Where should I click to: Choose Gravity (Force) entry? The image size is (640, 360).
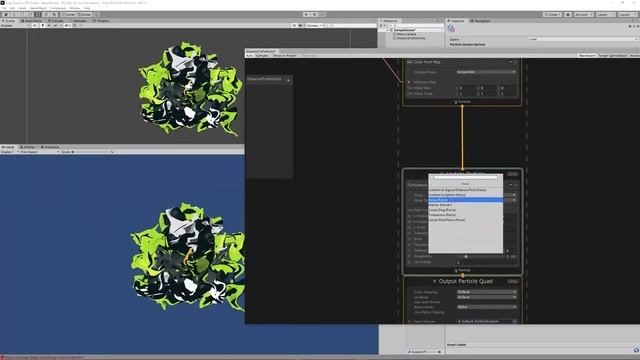click(x=465, y=205)
